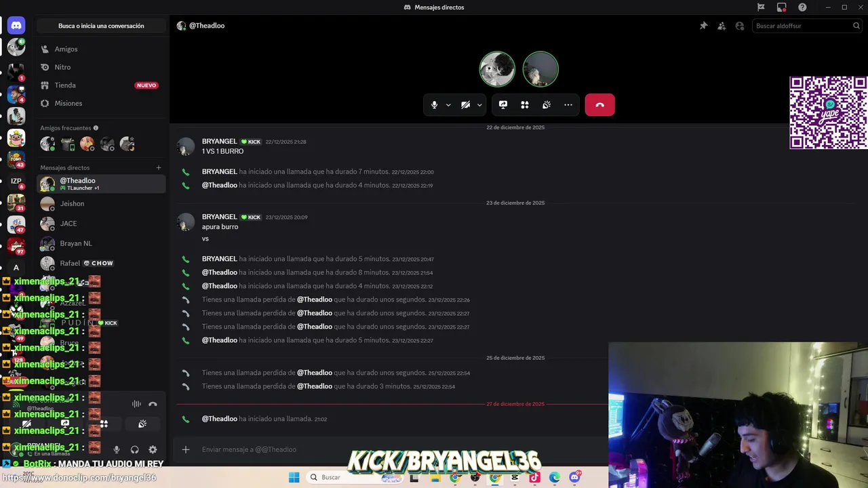Disconnect using voice panel hang-up icon

coord(153,404)
